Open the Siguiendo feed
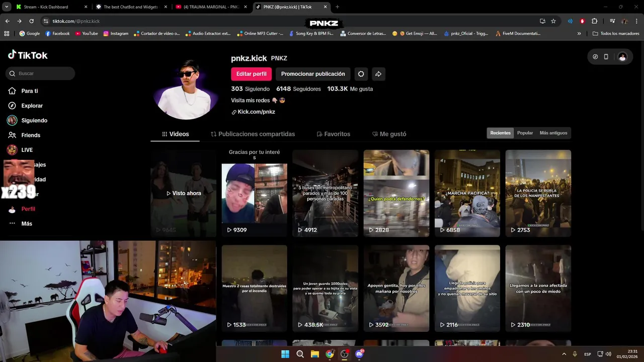 click(27, 120)
